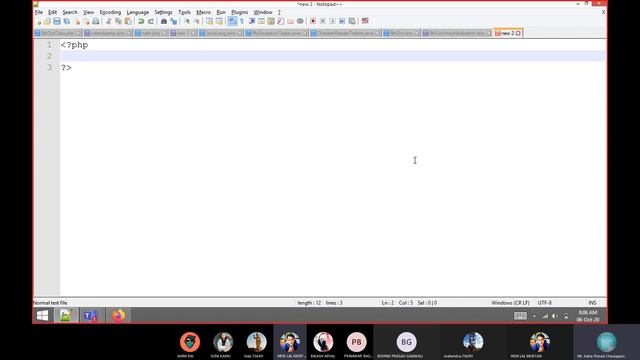
Task: Undo the last edit via the green arrow icon
Action: 141,21
